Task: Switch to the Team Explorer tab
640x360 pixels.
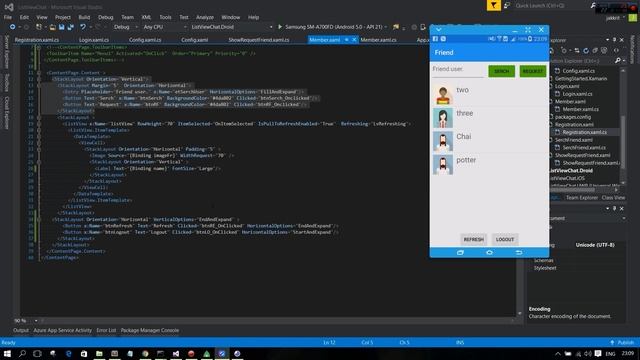Action: (582, 198)
